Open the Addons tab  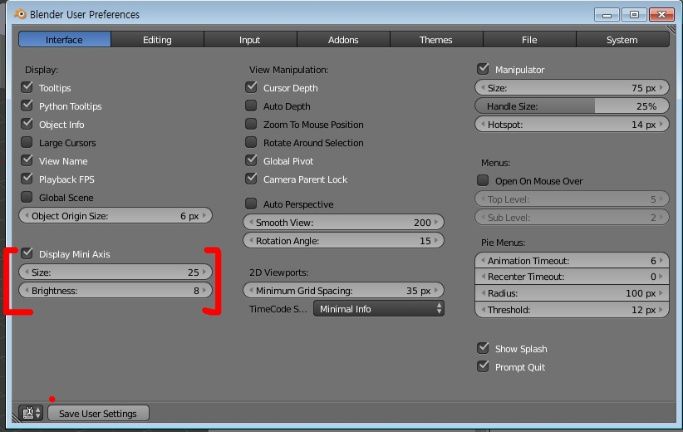pos(343,40)
